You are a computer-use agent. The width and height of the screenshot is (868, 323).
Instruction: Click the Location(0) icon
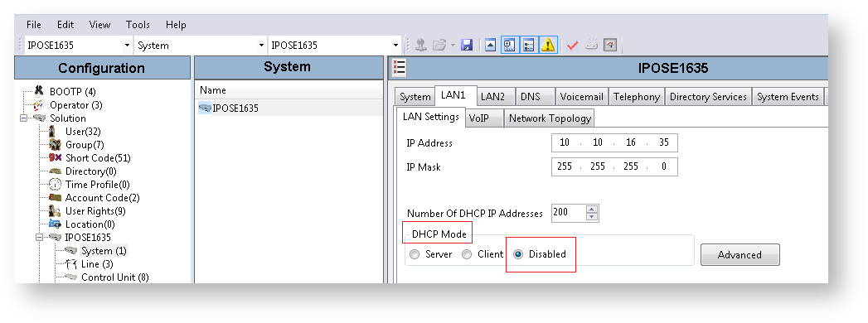[55, 224]
